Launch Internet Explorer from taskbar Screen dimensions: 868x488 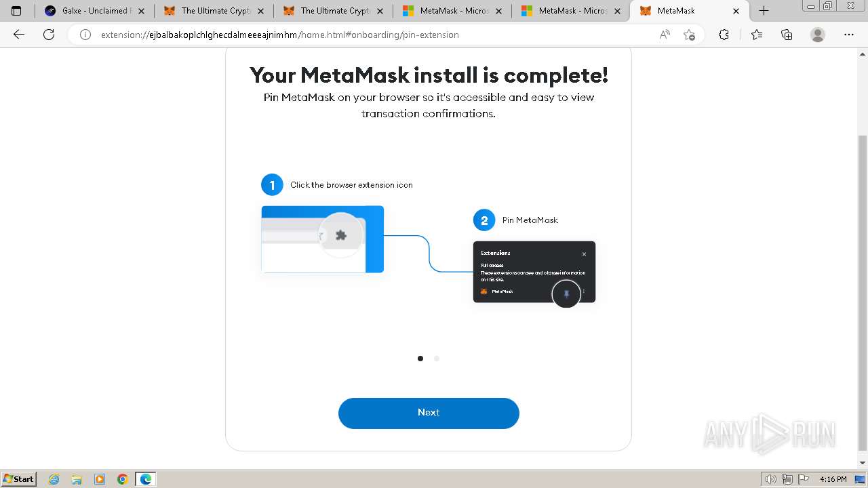click(x=54, y=479)
